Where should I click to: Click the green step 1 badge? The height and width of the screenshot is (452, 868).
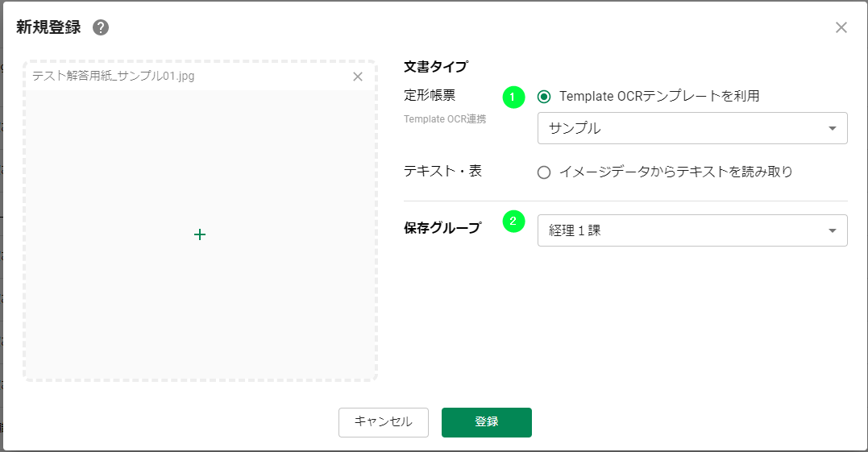513,97
